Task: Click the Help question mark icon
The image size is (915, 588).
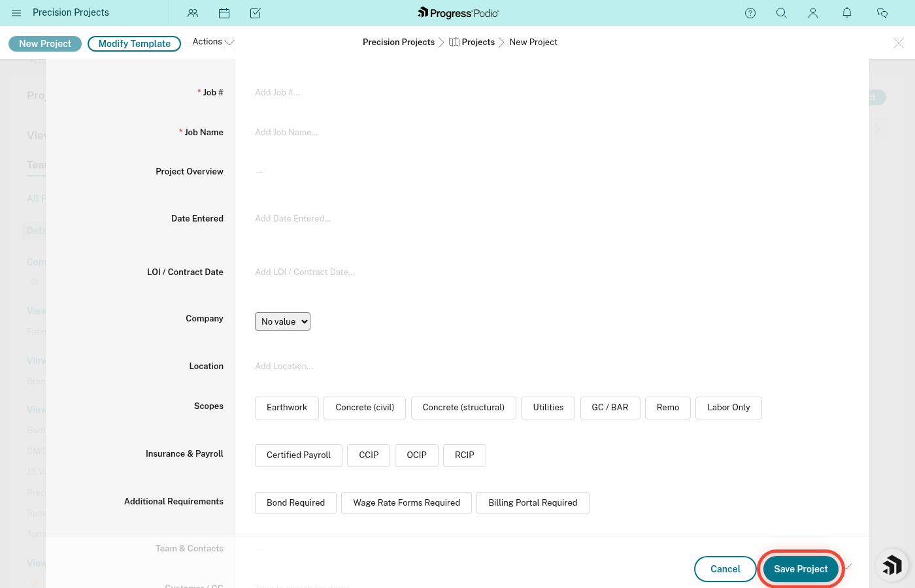Action: click(x=750, y=13)
